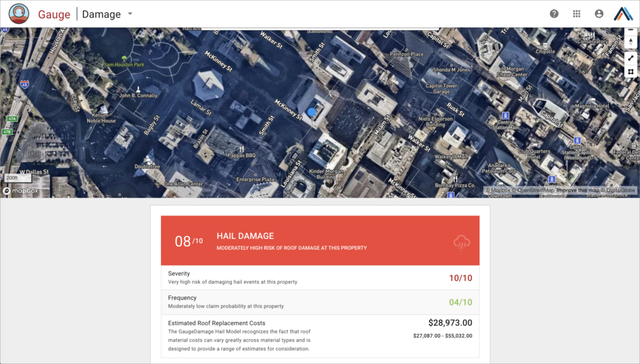The width and height of the screenshot is (640, 364).
Task: Click the red Hail Damage banner
Action: pos(320,240)
